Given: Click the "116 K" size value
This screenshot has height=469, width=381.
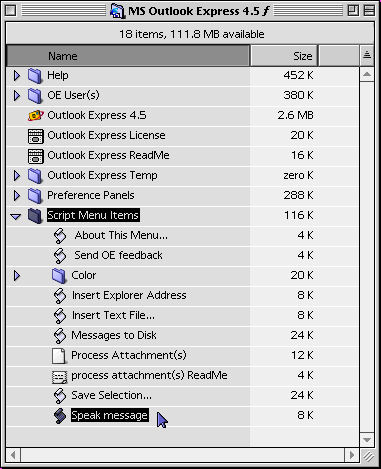Looking at the screenshot, I should point(299,215).
